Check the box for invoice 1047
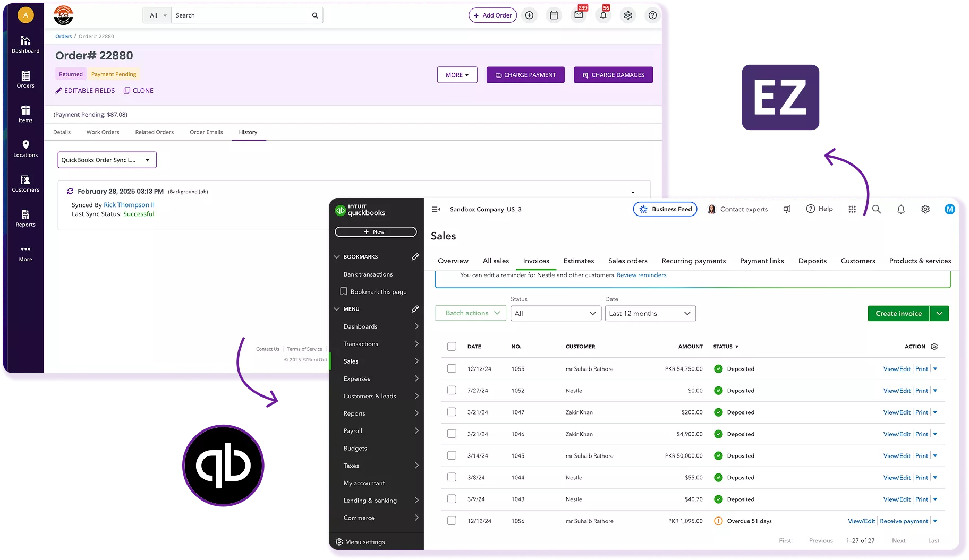The height and width of the screenshot is (560, 969). point(452,412)
